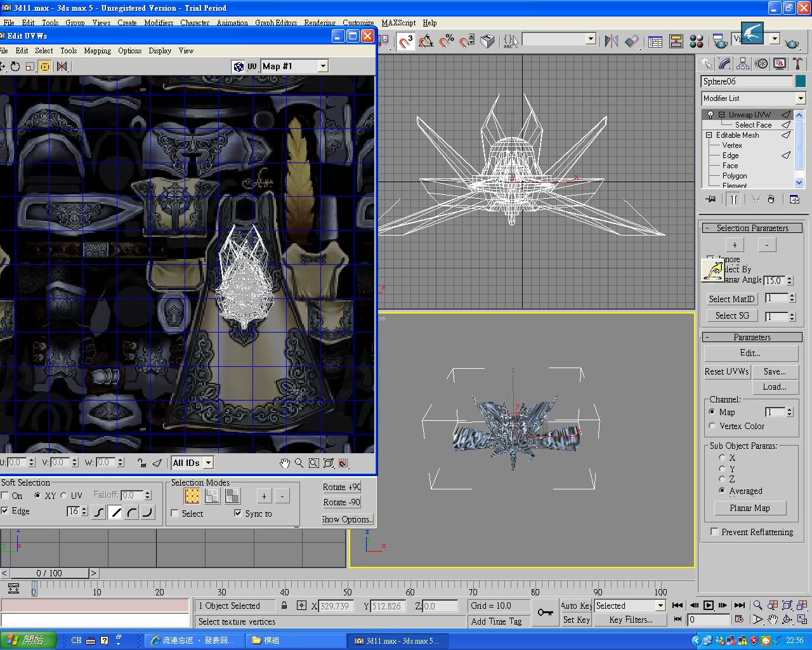812x650 pixels.
Task: Switch to the Hierarchy command panel tab
Action: [x=743, y=63]
